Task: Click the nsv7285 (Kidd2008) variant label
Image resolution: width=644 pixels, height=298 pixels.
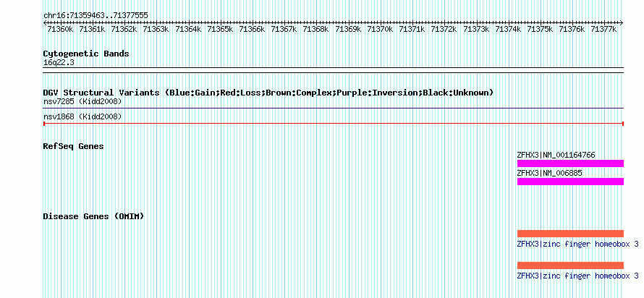Action: point(82,101)
